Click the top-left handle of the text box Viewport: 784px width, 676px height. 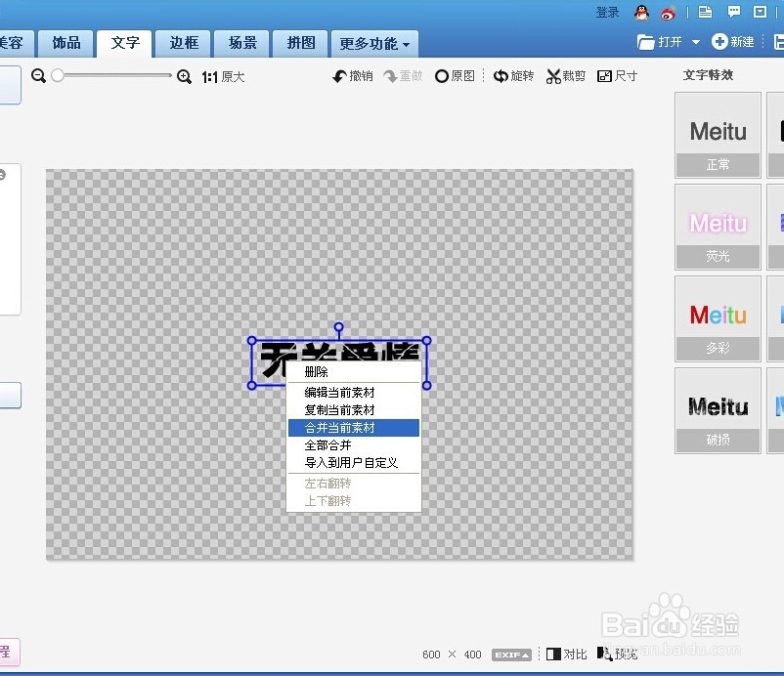point(252,341)
